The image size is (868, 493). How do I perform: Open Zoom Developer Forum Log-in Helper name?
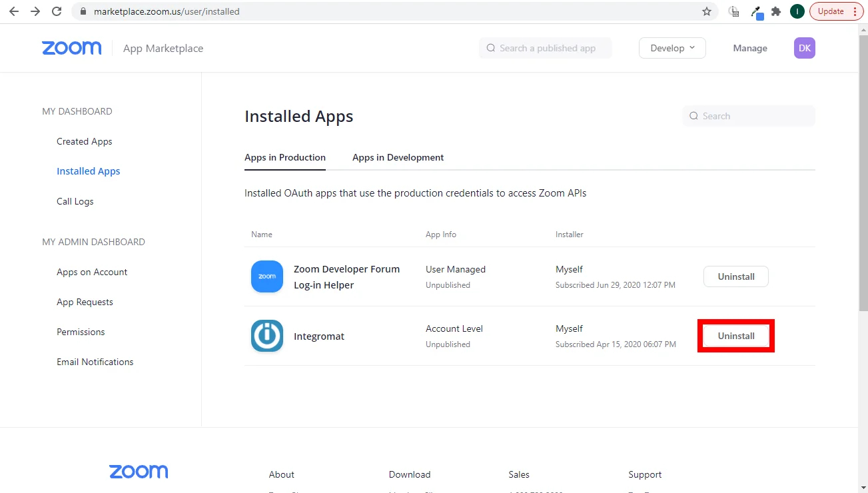pyautogui.click(x=347, y=277)
